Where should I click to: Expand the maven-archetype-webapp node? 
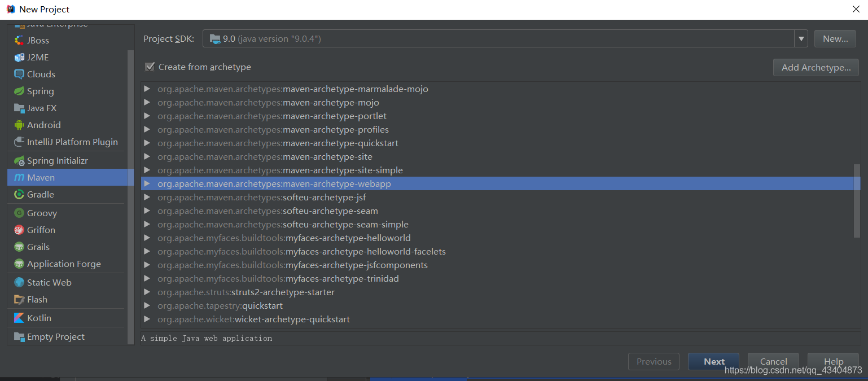[x=147, y=183]
